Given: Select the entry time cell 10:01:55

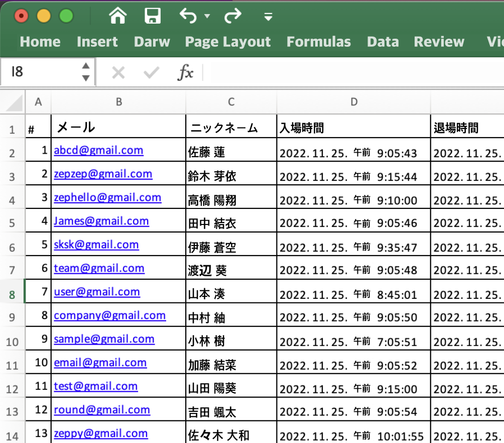Looking at the screenshot, I should click(353, 432).
